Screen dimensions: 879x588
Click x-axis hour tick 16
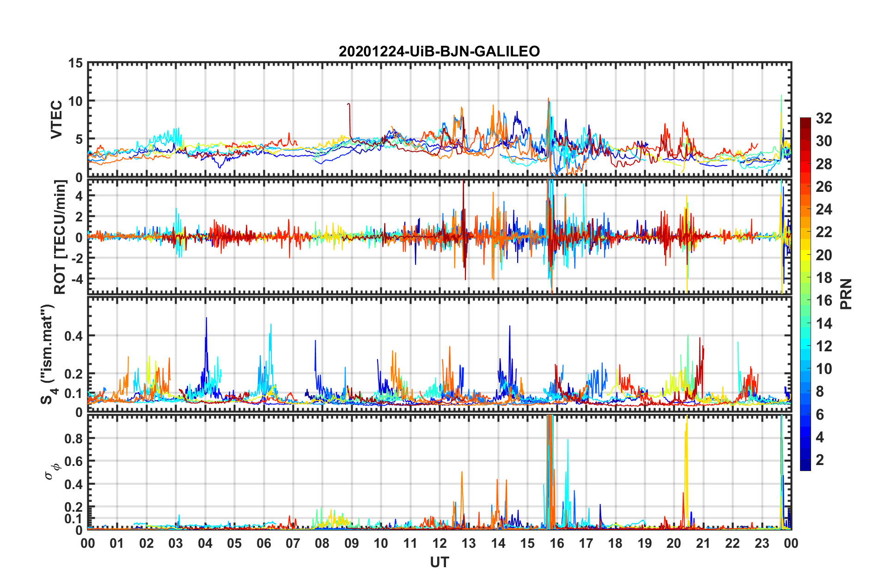point(557,543)
